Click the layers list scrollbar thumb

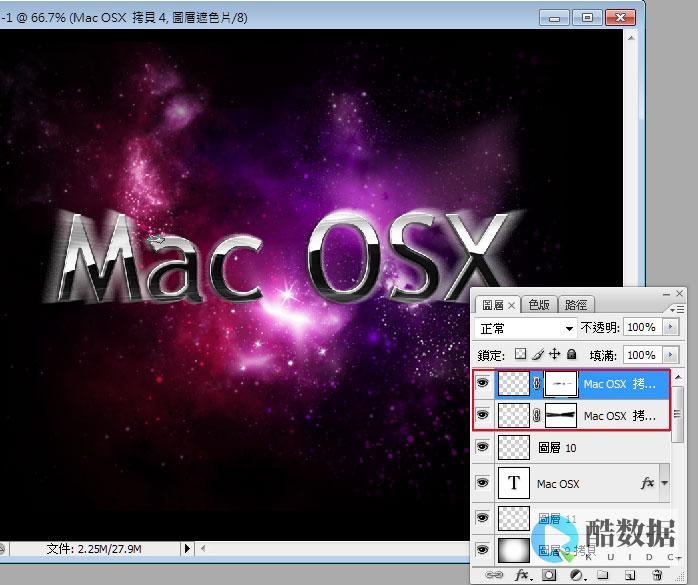(x=678, y=414)
